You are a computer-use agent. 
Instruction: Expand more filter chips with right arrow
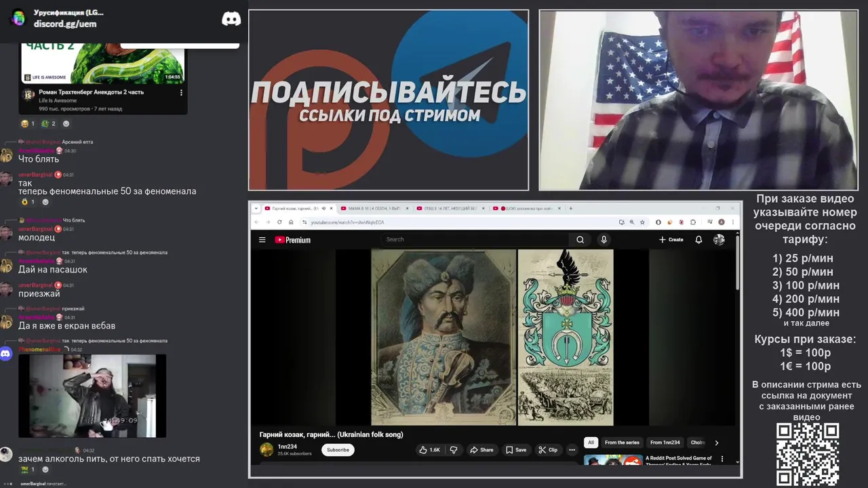(716, 443)
